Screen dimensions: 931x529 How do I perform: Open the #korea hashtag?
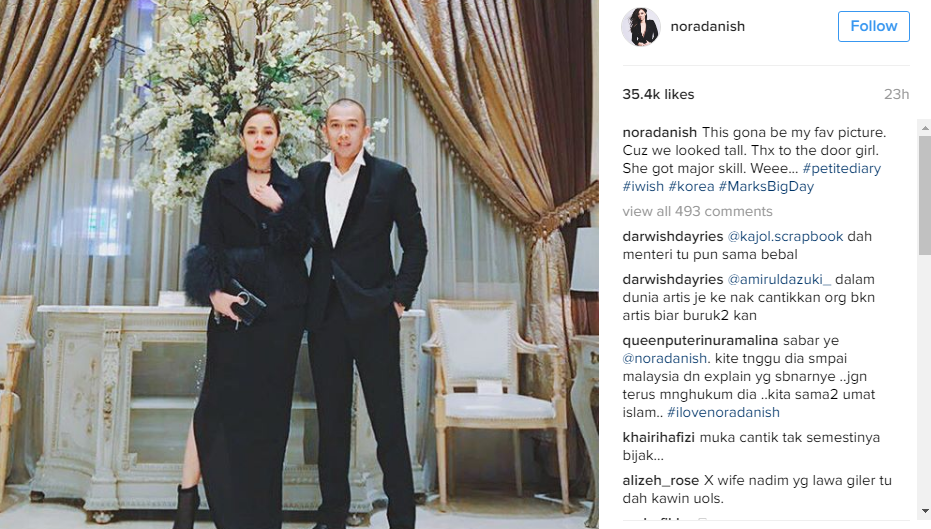point(691,186)
